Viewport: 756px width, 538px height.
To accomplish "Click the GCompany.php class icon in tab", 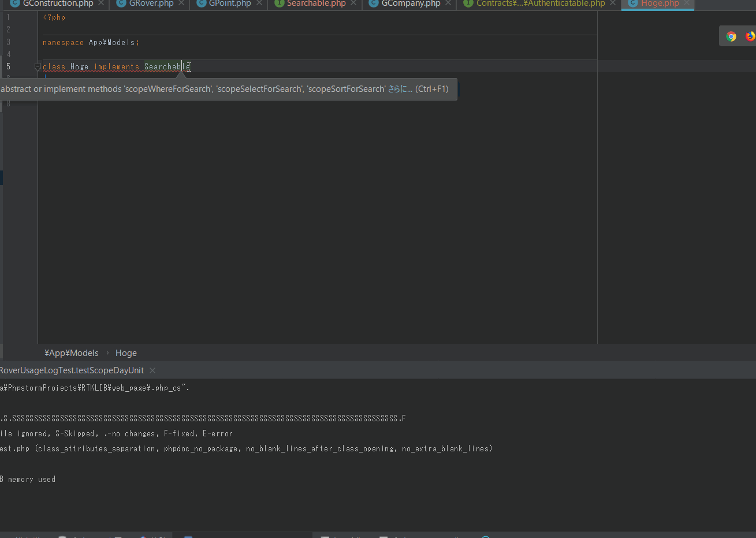I will [x=374, y=3].
